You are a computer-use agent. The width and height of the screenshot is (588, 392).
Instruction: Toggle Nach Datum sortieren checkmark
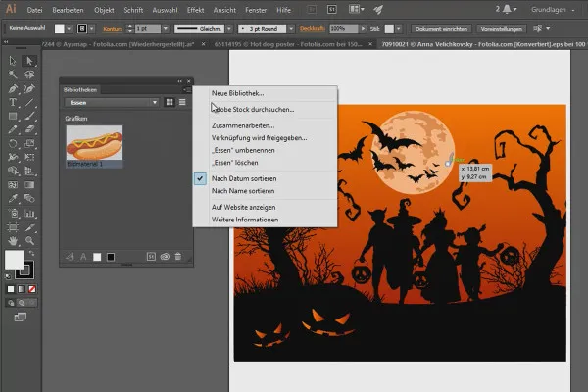200,179
